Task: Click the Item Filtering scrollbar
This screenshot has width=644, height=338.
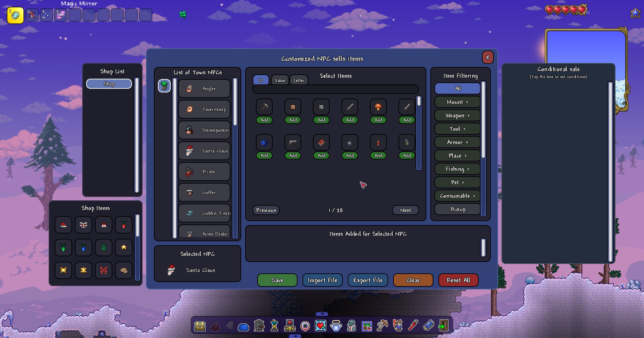Action: (483, 149)
